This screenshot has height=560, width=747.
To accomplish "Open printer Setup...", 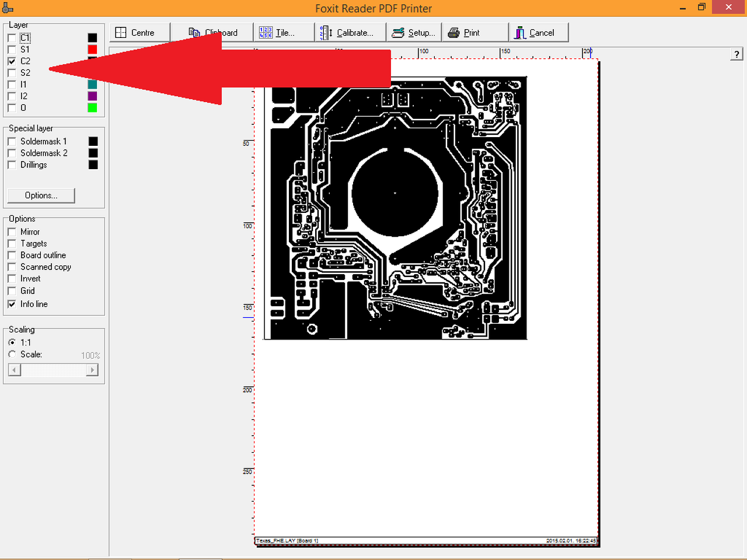I will point(414,33).
